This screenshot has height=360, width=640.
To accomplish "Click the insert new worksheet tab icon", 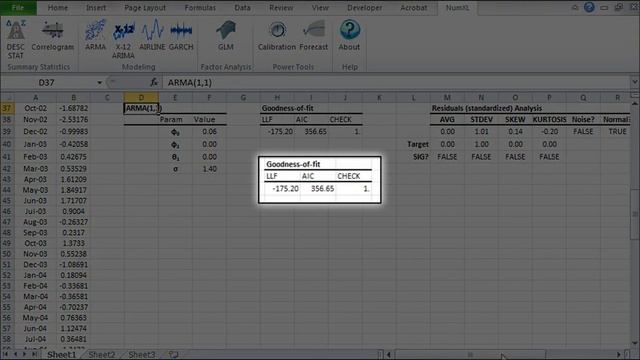I will 173,355.
